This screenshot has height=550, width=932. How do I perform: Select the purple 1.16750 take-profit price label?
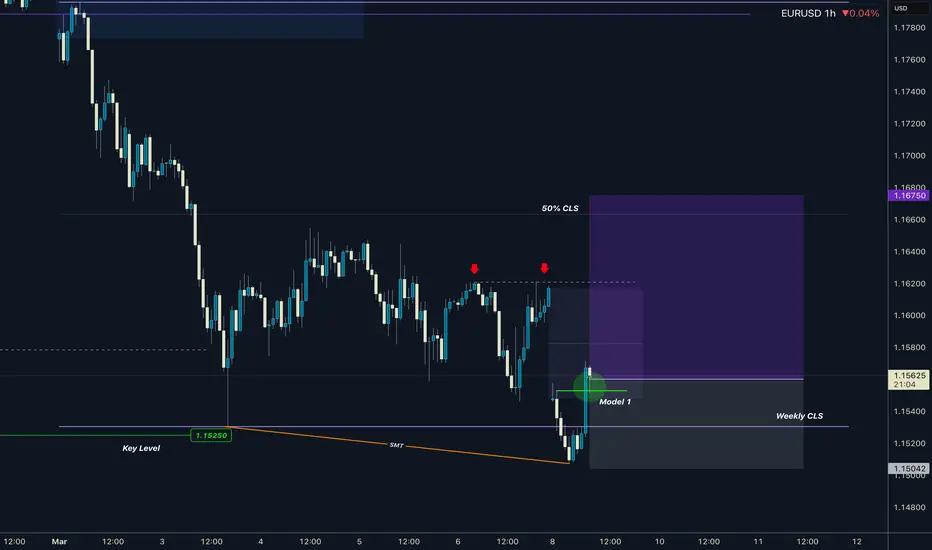click(x=909, y=195)
